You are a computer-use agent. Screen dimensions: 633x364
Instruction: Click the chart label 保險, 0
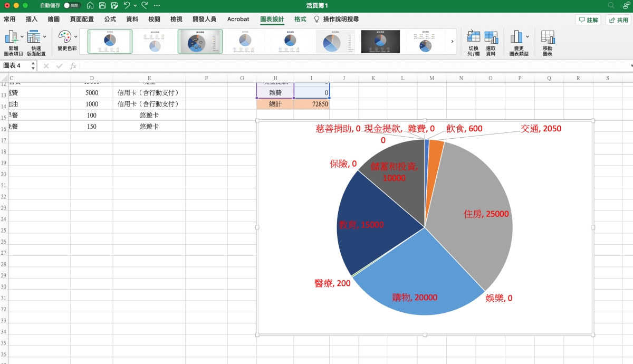point(343,164)
